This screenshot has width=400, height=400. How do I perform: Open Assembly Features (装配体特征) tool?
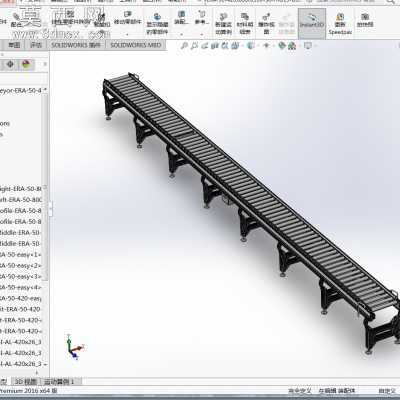(x=181, y=18)
